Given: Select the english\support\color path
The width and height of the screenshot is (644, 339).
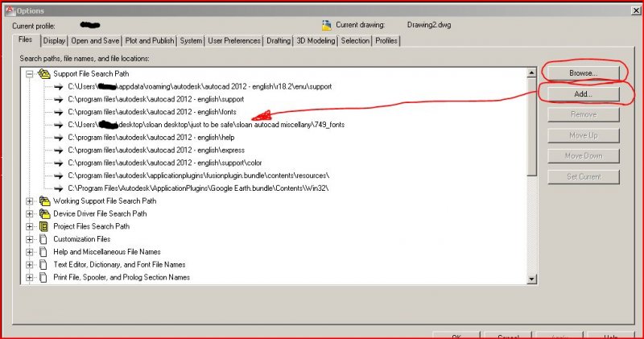Looking at the screenshot, I should (165, 163).
